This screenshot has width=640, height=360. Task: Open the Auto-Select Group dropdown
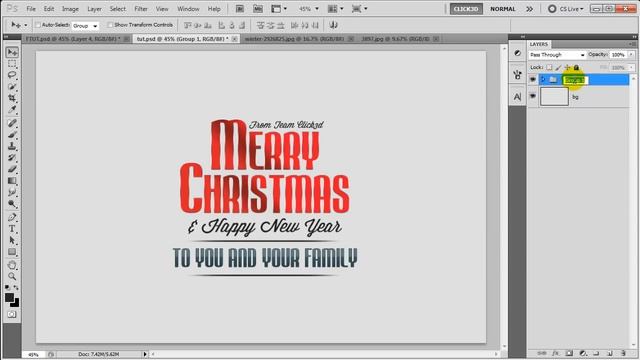[85, 25]
